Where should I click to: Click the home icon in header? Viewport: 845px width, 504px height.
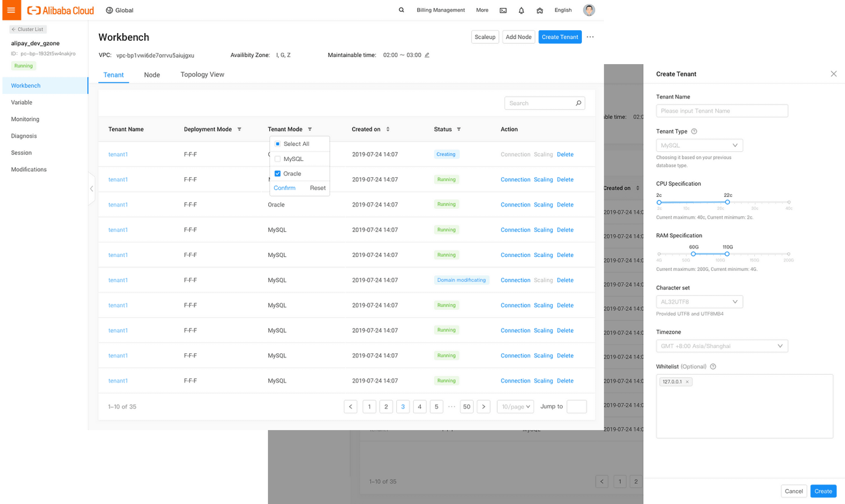(539, 10)
